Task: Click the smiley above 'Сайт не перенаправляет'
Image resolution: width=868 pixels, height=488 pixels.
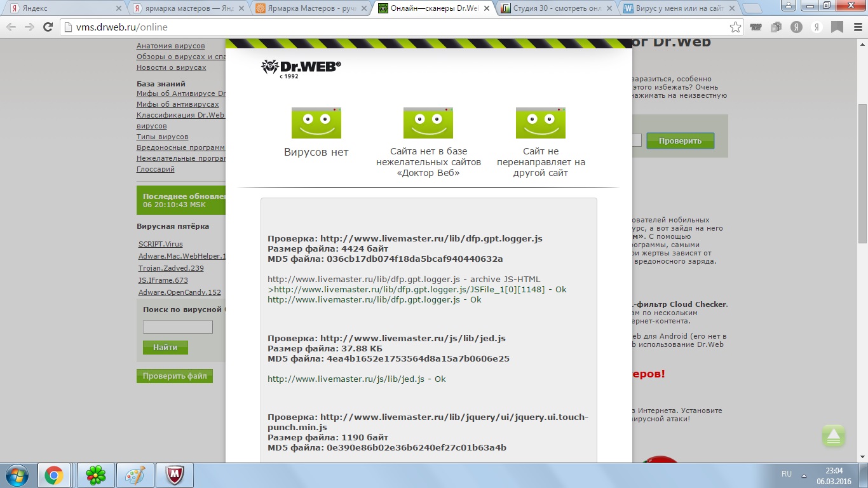Action: click(x=541, y=123)
